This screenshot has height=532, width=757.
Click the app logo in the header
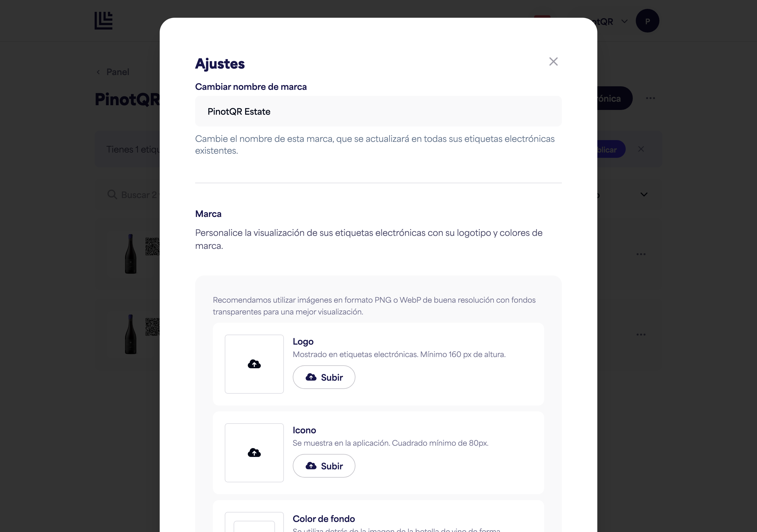click(x=103, y=21)
